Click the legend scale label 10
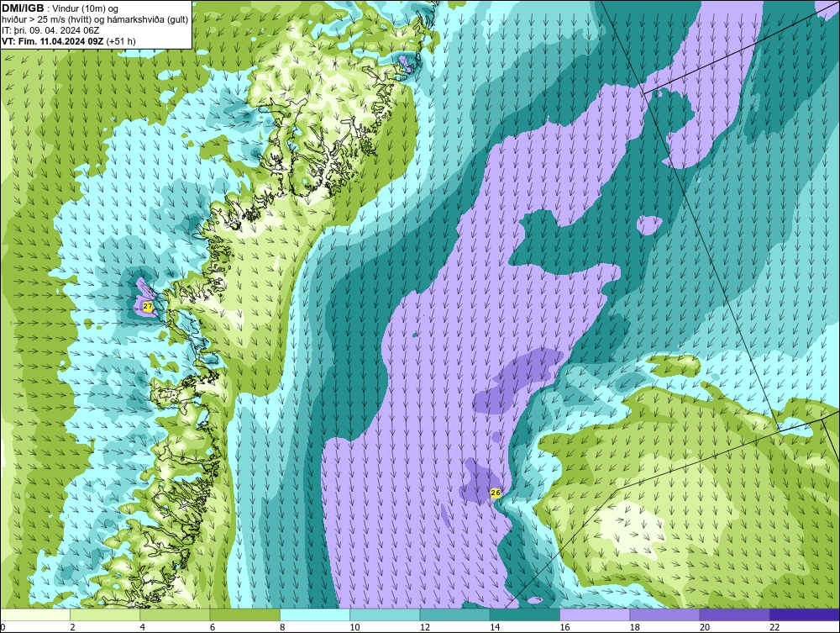The height and width of the screenshot is (633, 840). (x=355, y=628)
